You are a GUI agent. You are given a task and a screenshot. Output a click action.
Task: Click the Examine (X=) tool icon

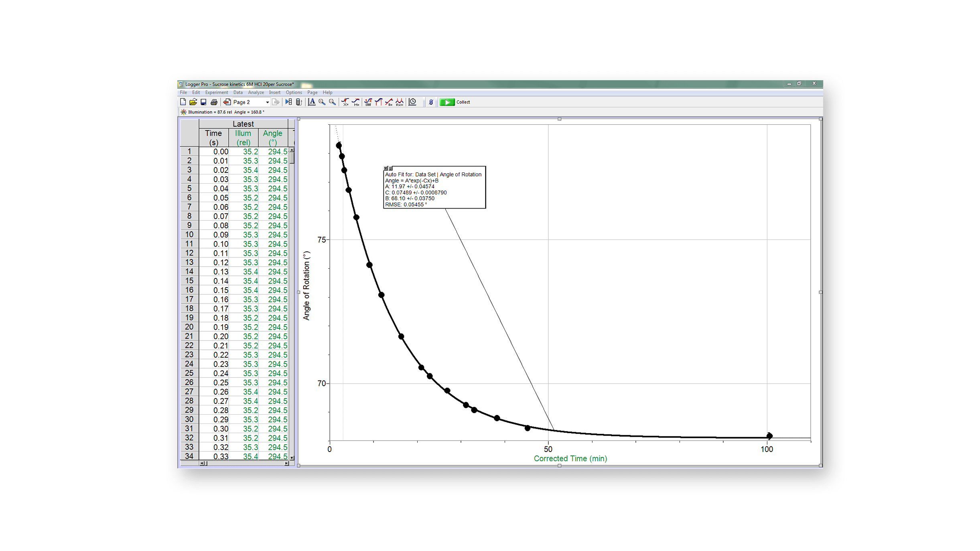[345, 102]
